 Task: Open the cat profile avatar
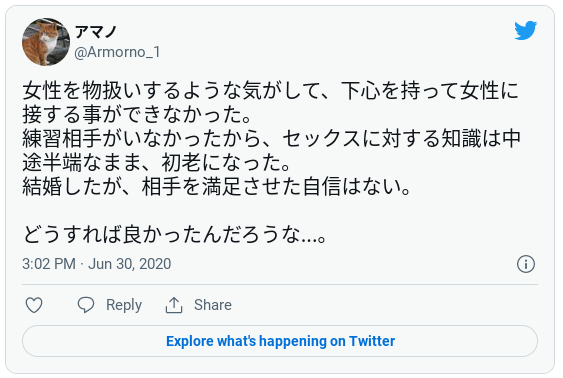[46, 42]
